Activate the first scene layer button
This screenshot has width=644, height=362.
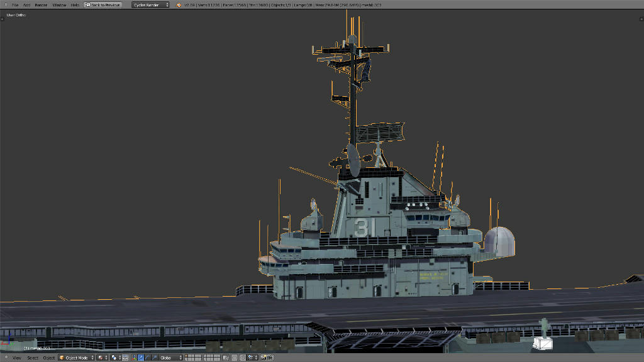187,356
